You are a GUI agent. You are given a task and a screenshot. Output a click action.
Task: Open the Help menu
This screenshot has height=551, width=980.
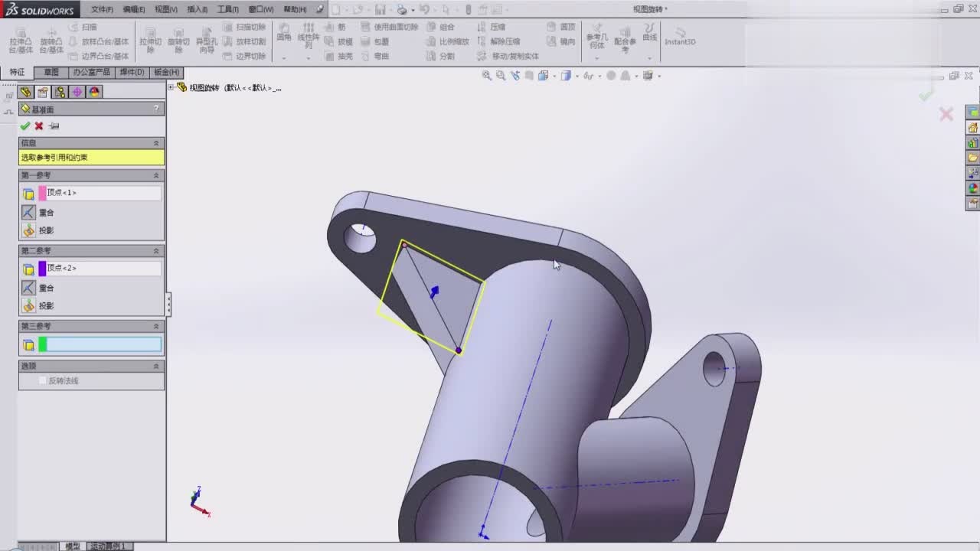(x=295, y=9)
